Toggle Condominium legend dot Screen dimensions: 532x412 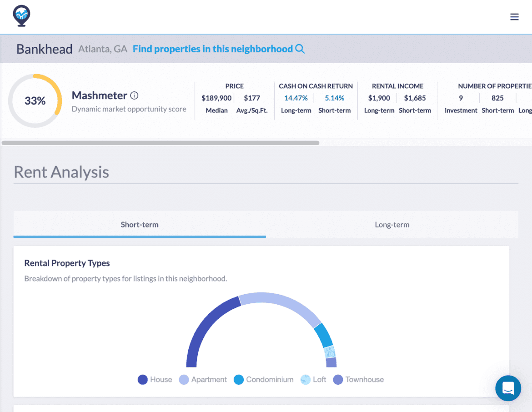coord(239,380)
